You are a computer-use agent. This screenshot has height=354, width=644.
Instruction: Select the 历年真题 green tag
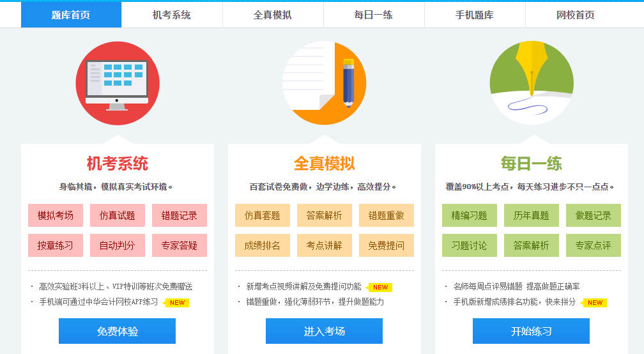[x=532, y=215]
